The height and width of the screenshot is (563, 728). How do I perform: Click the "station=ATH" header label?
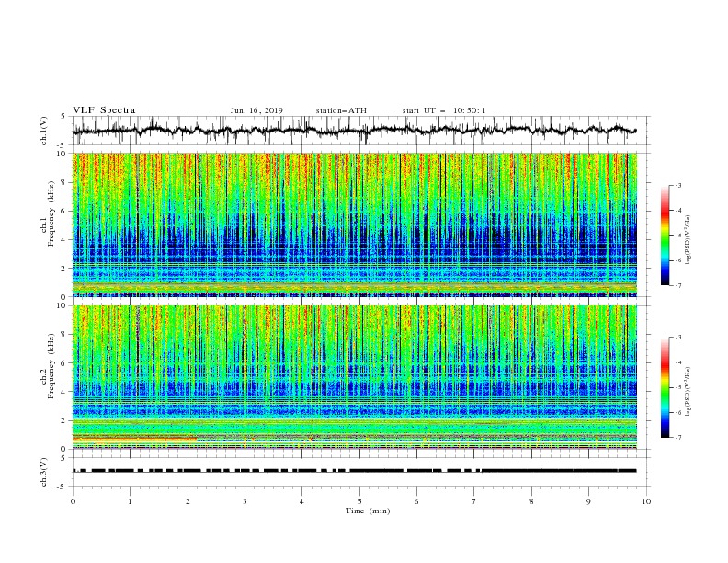pyautogui.click(x=341, y=110)
